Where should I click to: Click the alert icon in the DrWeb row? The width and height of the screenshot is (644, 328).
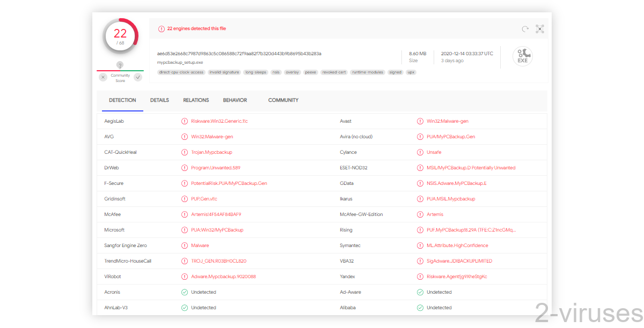point(185,168)
